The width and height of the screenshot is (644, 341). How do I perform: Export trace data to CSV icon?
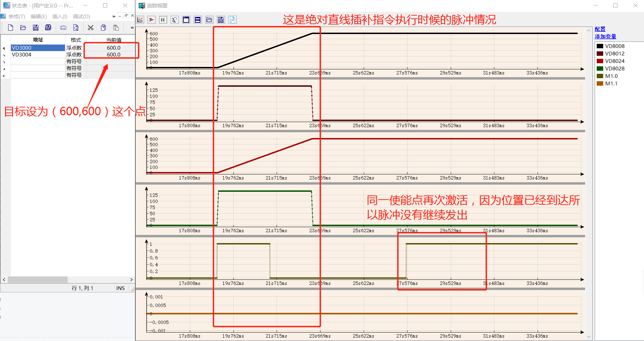232,20
